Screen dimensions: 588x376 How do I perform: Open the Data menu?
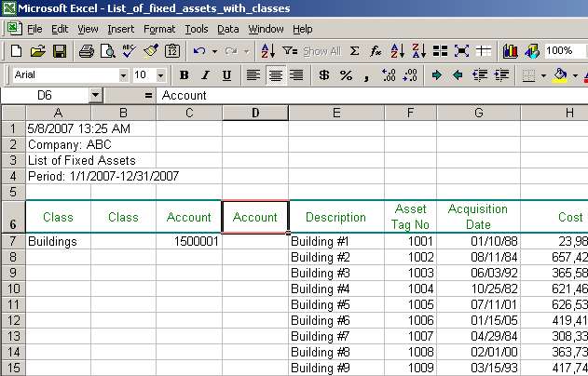coord(228,29)
